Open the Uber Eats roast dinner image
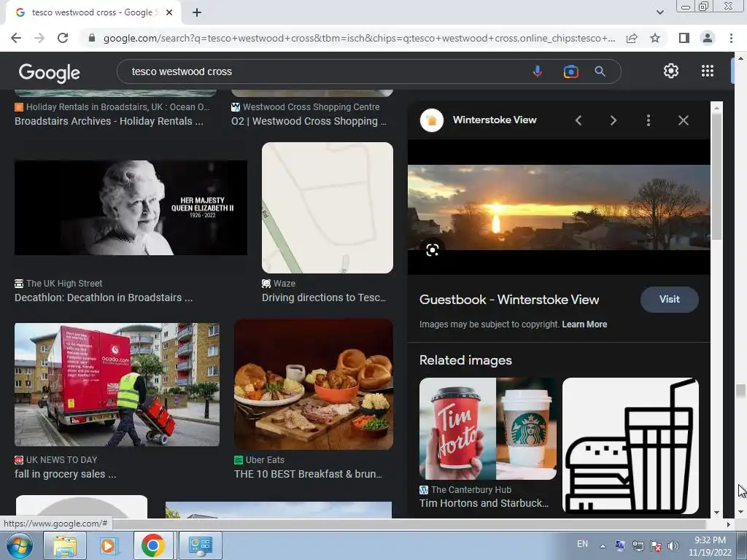The height and width of the screenshot is (560, 747). coord(314,385)
